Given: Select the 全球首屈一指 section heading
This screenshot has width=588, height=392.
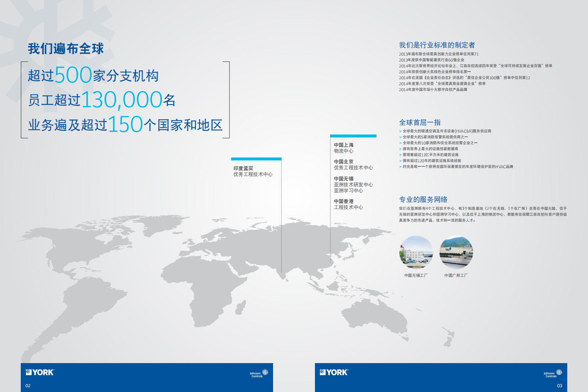Looking at the screenshot, I should [420, 123].
